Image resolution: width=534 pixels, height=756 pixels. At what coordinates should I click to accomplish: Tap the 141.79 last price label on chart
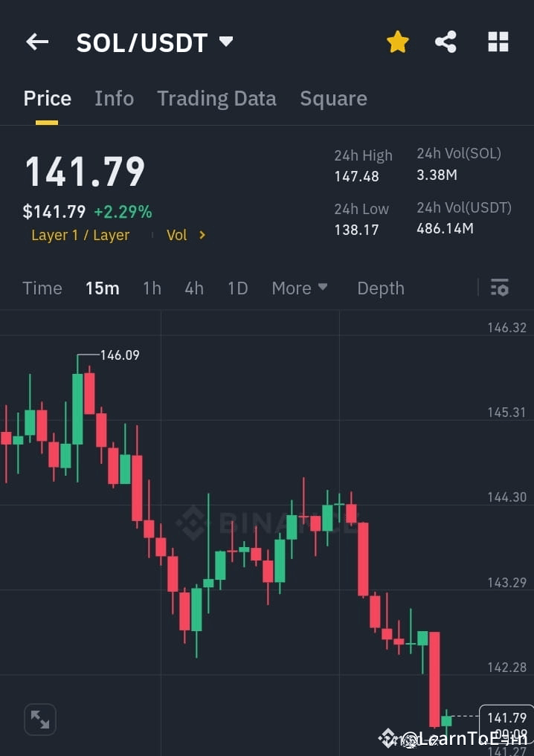click(x=506, y=717)
